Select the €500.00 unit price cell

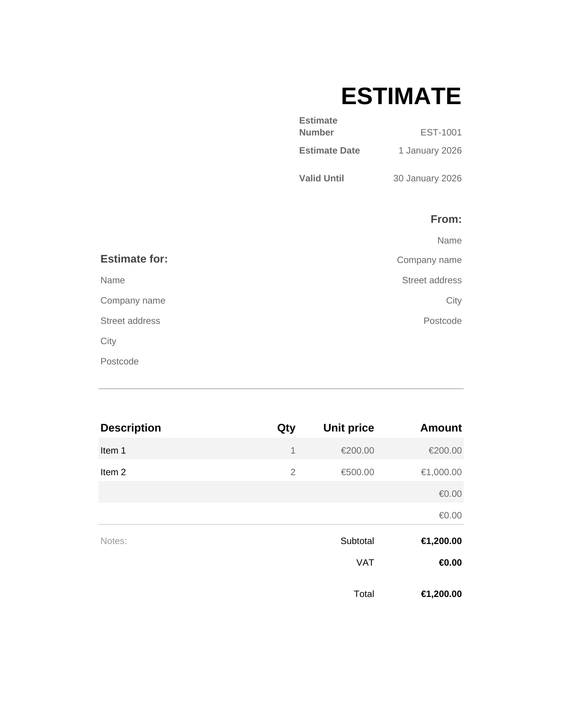(357, 472)
